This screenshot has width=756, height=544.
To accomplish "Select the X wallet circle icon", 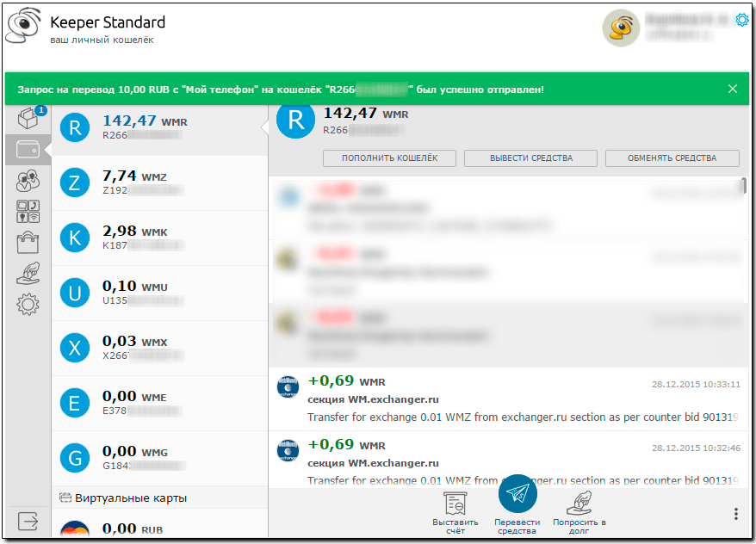I will tap(75, 348).
